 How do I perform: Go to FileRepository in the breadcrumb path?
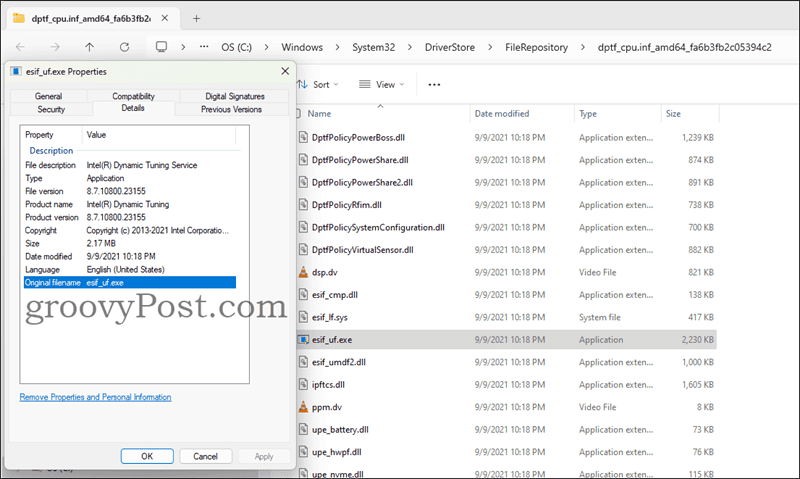point(536,47)
